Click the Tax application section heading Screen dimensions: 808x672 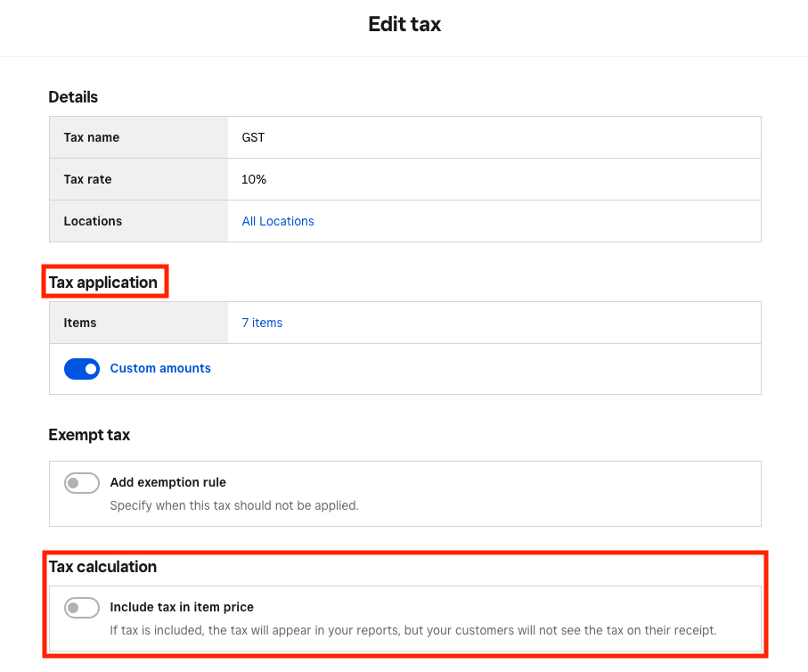point(103,283)
